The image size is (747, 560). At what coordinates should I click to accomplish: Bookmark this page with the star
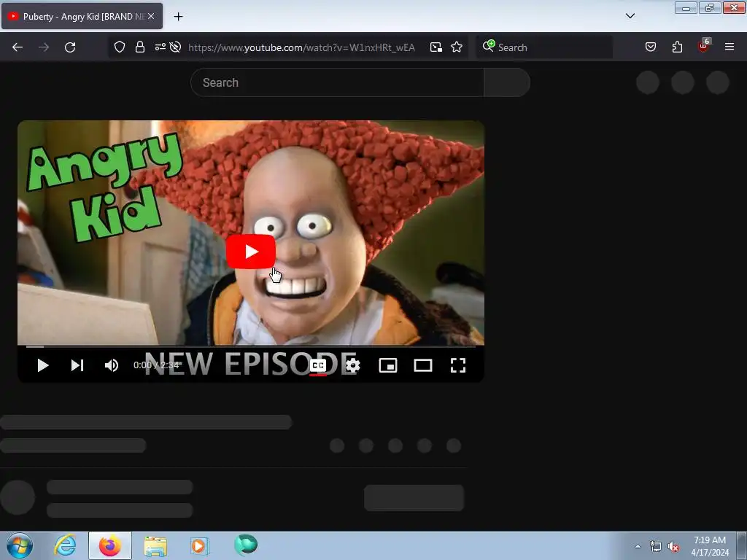457,47
